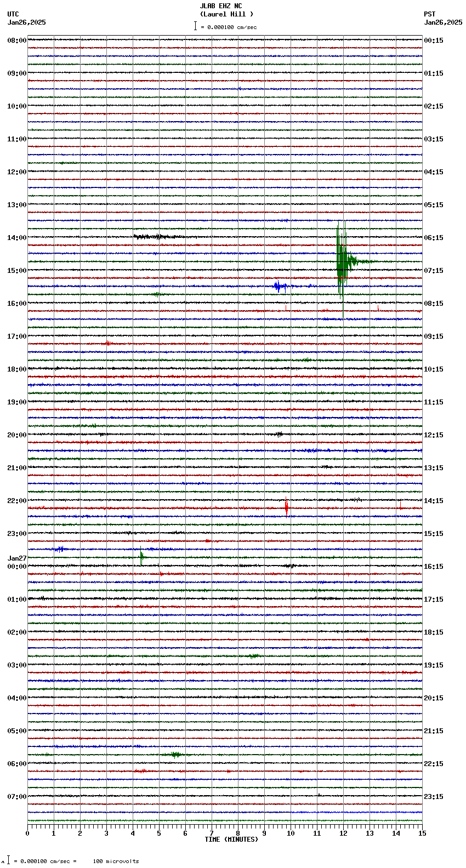Click the '00:15' PST time label
Viewport: 466px width, 868px height.
point(434,41)
